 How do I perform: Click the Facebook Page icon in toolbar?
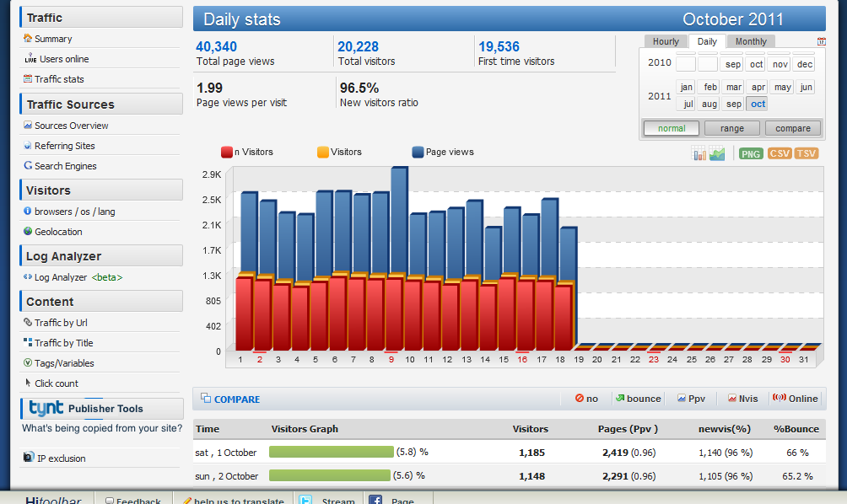[x=375, y=501]
